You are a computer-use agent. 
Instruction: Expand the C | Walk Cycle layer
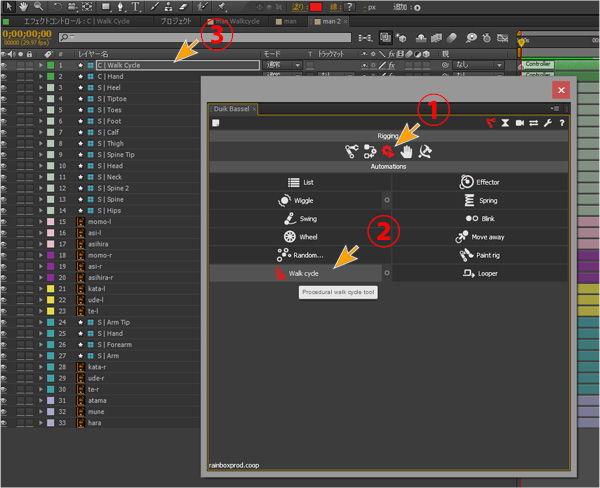pyautogui.click(x=40, y=65)
